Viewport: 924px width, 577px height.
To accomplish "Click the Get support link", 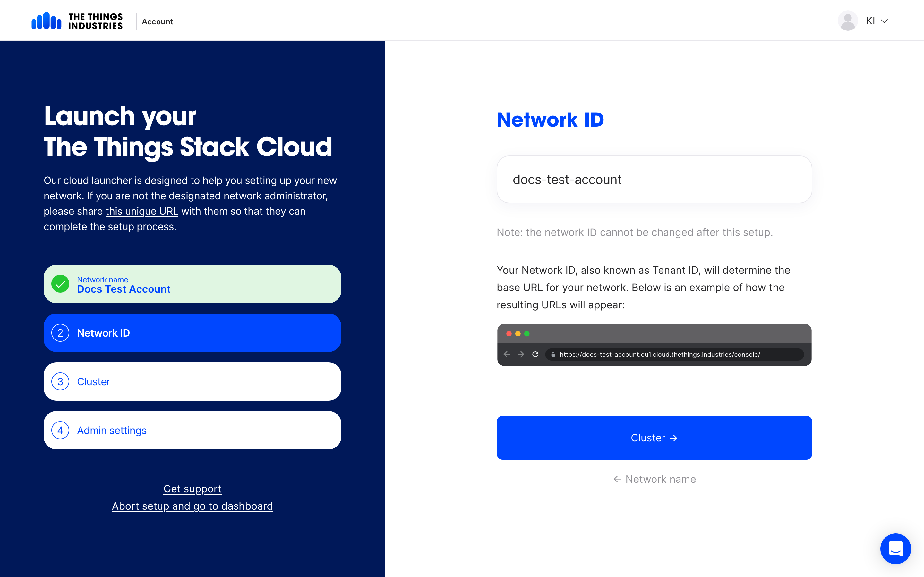I will pos(192,488).
